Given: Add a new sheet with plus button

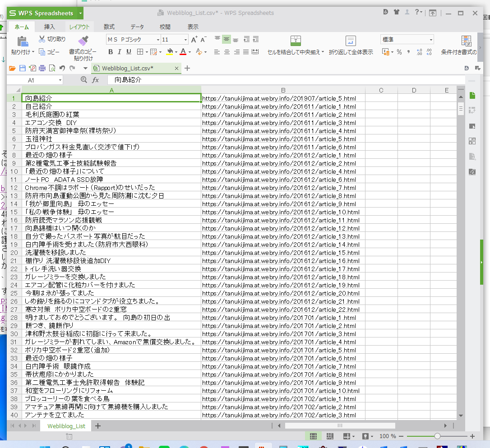Looking at the screenshot, I should [98, 426].
